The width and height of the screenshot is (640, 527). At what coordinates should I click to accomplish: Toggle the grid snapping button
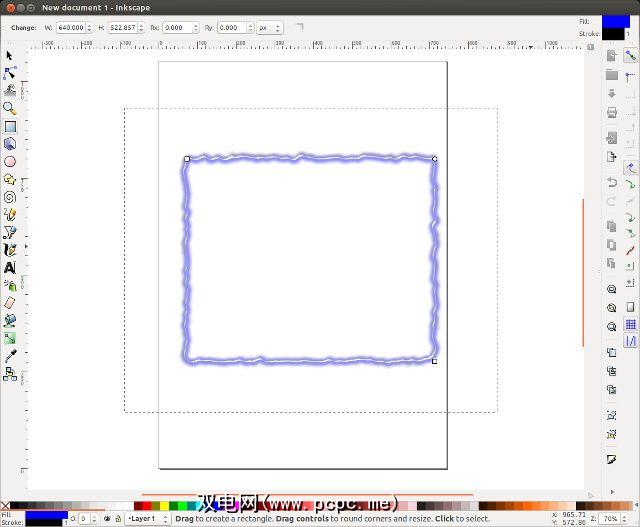(x=630, y=324)
